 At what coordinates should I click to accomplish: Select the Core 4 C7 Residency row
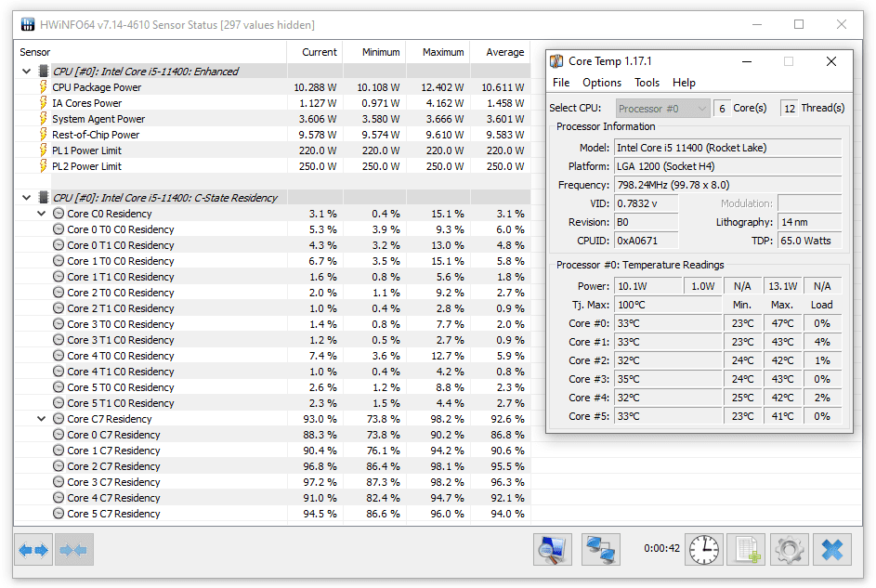pyautogui.click(x=272, y=498)
